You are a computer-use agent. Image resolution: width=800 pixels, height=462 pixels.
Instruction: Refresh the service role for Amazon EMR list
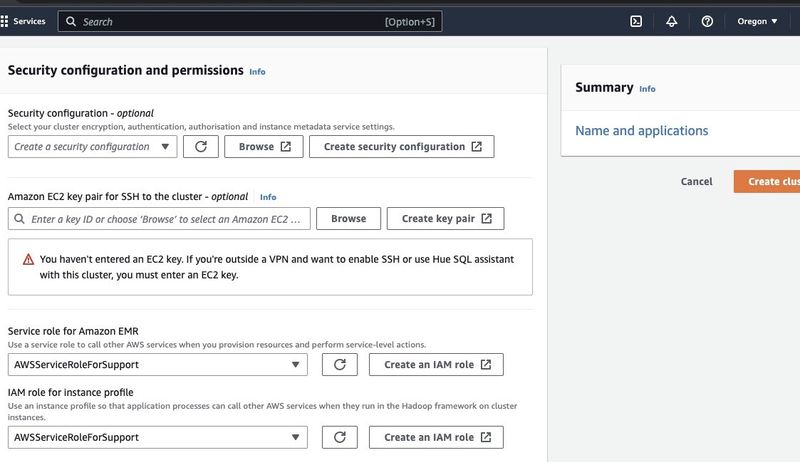click(339, 365)
